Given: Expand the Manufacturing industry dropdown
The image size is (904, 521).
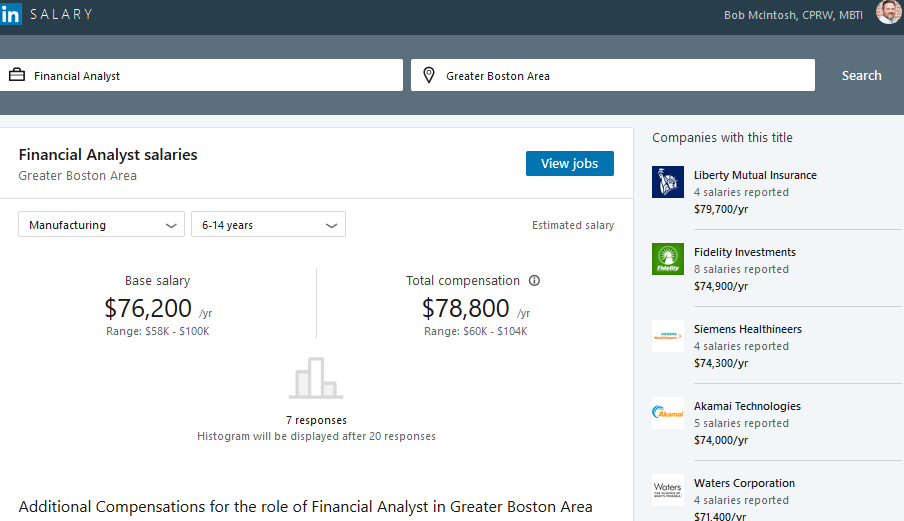Looking at the screenshot, I should 101,224.
